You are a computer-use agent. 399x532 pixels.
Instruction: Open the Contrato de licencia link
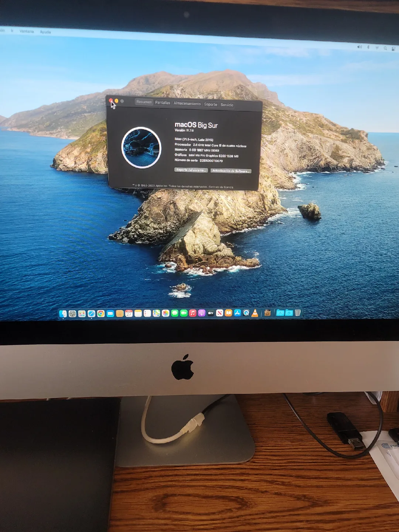(221, 187)
